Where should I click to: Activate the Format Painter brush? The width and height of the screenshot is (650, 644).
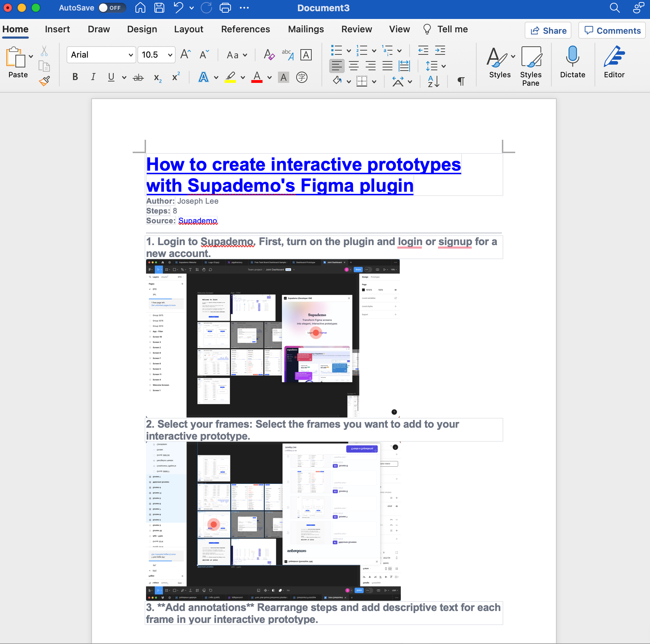coord(44,81)
